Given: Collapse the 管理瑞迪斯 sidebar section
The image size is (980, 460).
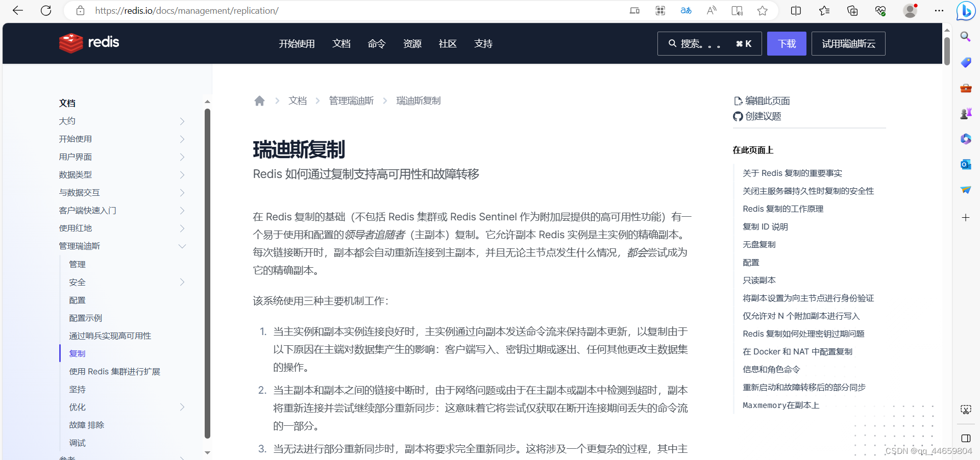Looking at the screenshot, I should point(182,246).
